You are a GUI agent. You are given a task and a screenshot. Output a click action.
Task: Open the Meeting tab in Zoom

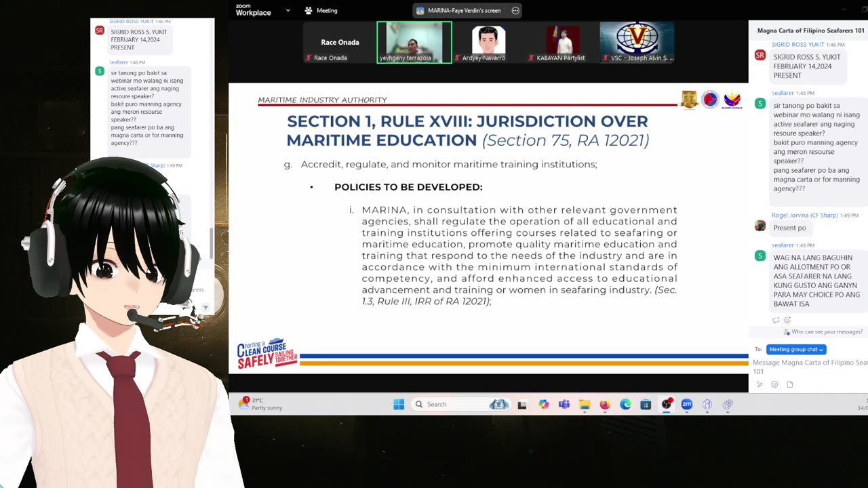tap(321, 10)
